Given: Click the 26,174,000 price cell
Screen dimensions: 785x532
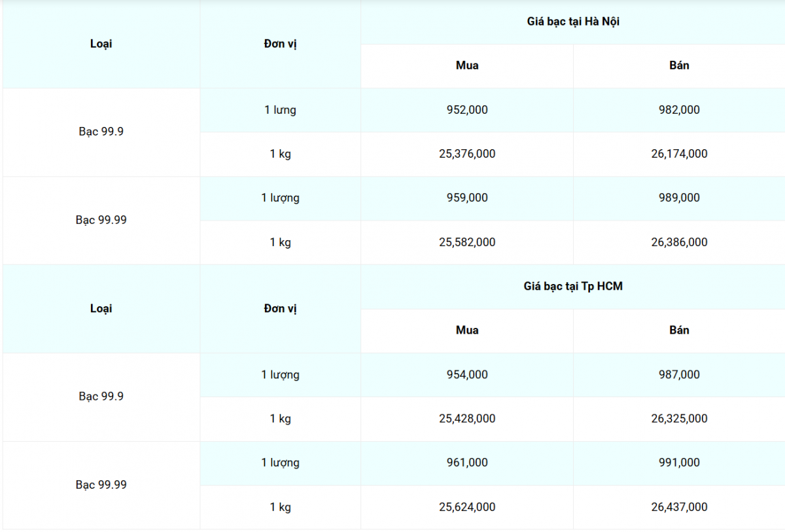Looking at the screenshot, I should pyautogui.click(x=679, y=154).
